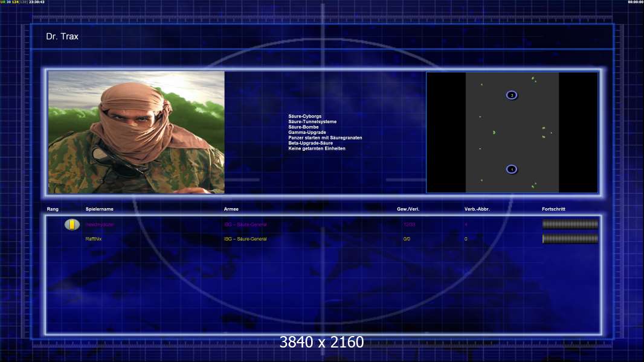
Task: Click the Verb.-Abbr. column header
Action: pyautogui.click(x=477, y=209)
